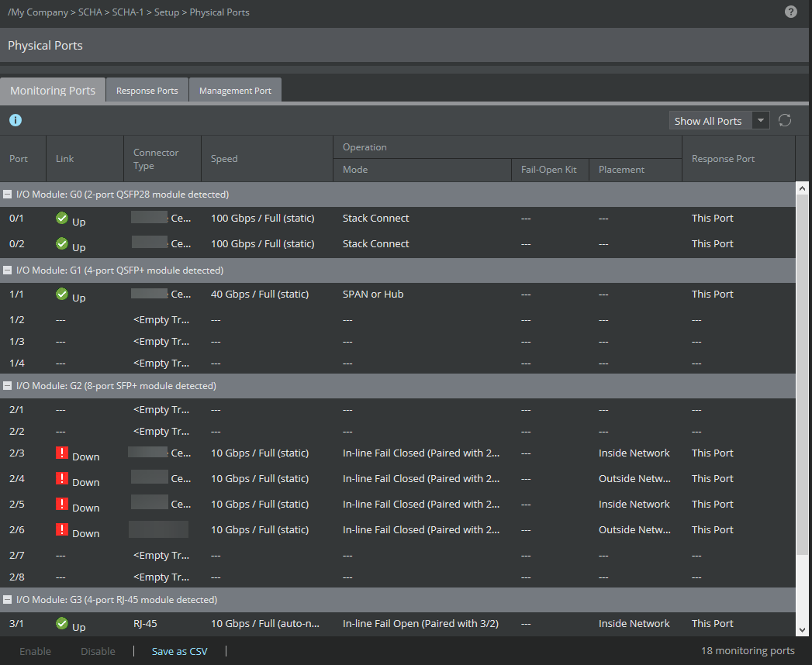Open the Management Port tab
Screen dimensions: 812x665
tap(235, 90)
